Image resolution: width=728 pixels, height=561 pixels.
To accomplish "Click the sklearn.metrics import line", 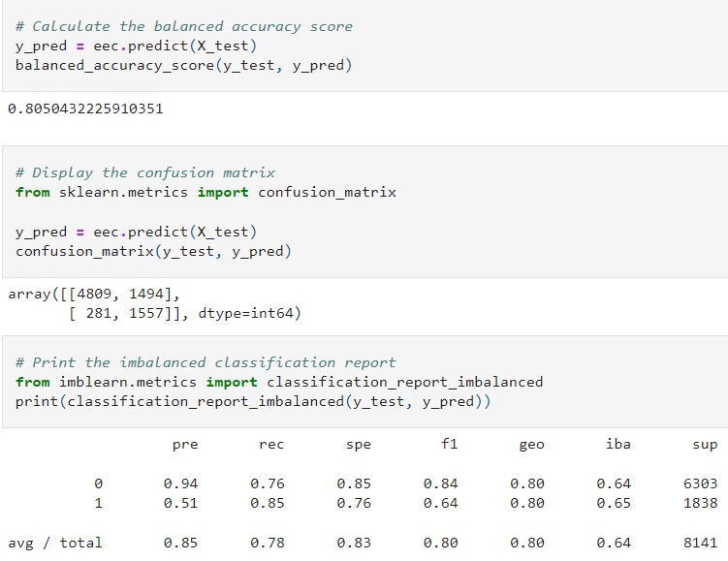I will click(206, 192).
